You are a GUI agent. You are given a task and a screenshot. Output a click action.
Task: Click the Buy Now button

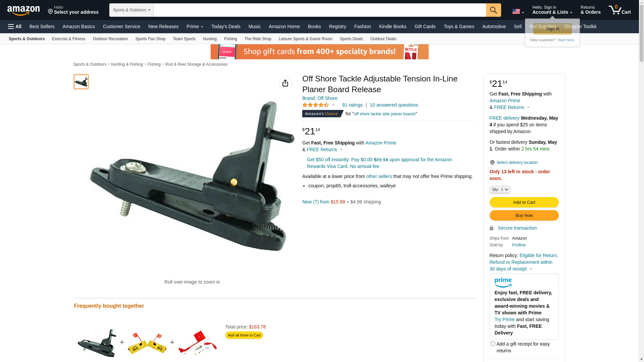pos(524,215)
